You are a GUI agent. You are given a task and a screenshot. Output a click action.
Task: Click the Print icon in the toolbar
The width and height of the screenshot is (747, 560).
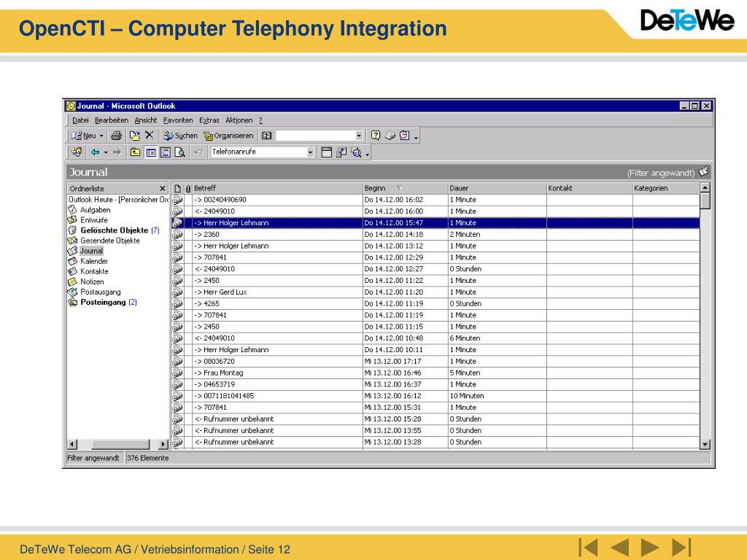[117, 136]
